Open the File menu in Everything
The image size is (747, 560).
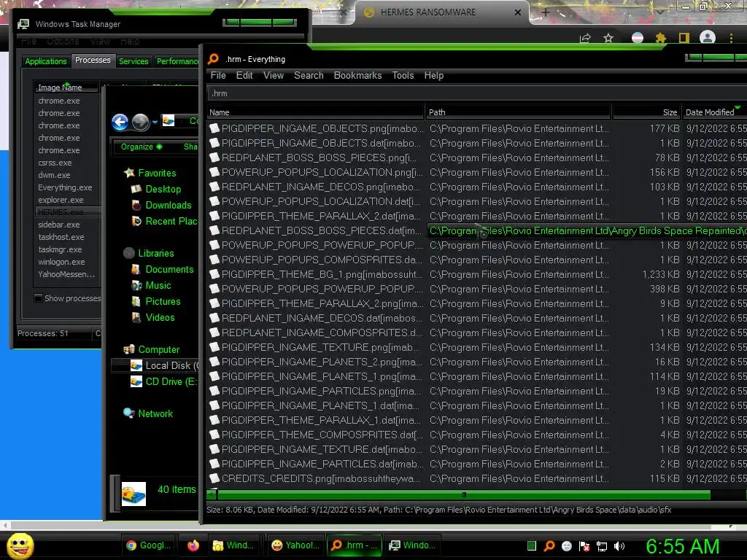click(218, 75)
